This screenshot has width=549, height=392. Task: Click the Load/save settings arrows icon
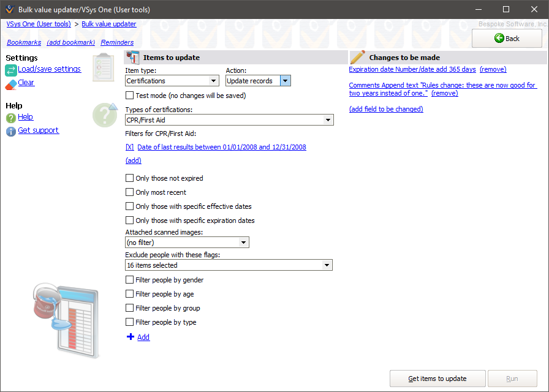point(11,70)
